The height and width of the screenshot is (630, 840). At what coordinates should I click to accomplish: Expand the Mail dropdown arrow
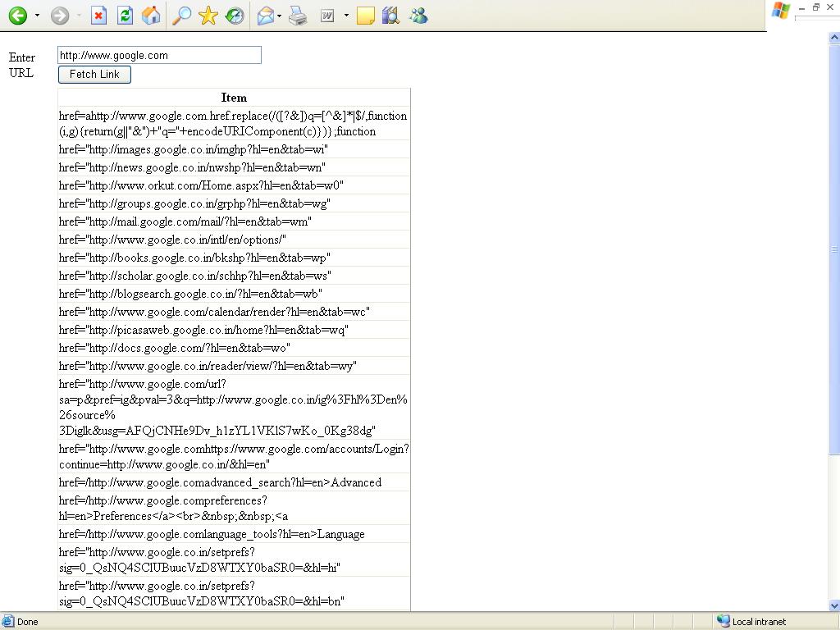(279, 16)
